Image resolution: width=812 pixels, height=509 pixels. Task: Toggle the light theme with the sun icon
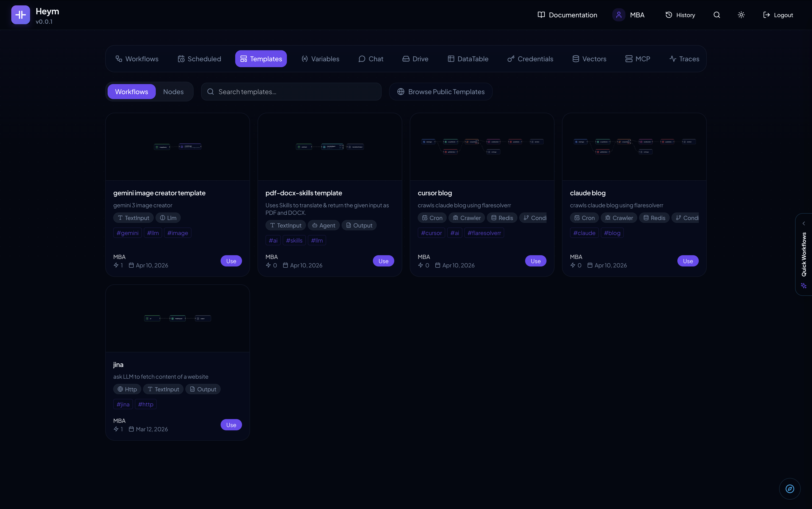(741, 15)
